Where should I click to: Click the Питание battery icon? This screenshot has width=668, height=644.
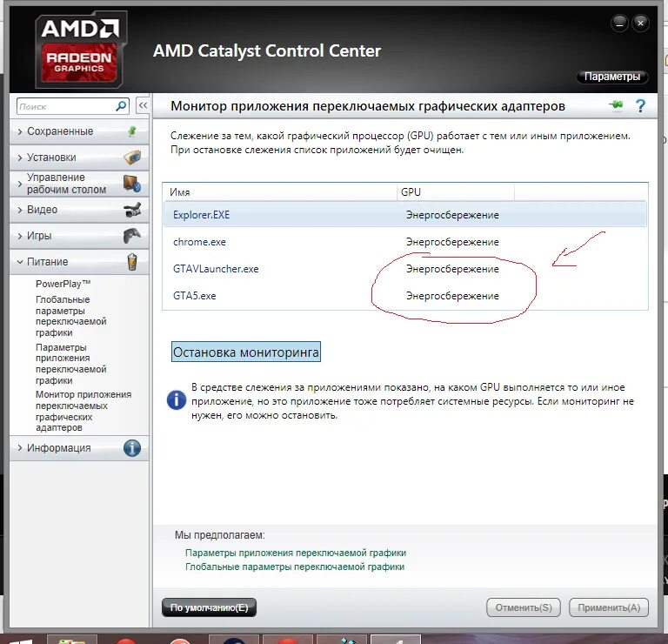click(132, 262)
